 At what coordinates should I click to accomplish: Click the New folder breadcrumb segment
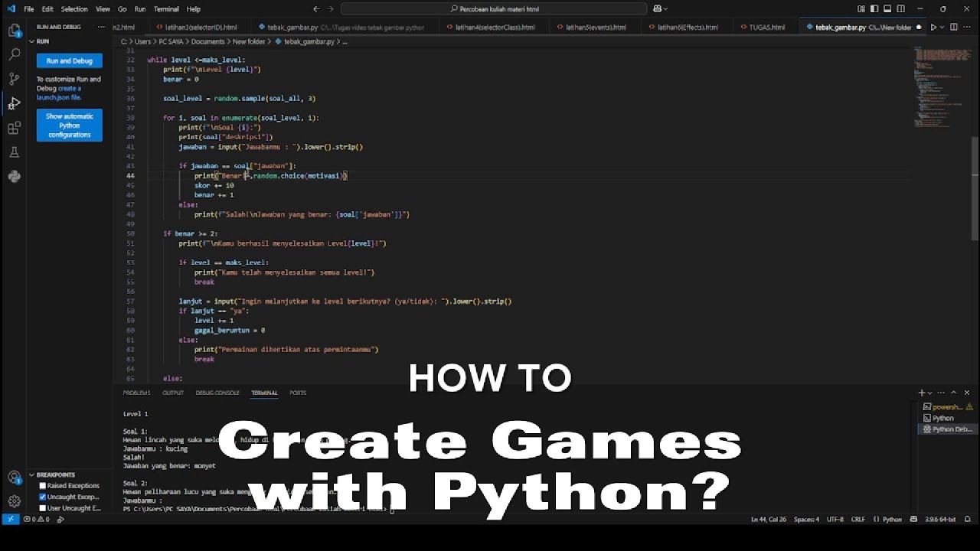[x=248, y=41]
